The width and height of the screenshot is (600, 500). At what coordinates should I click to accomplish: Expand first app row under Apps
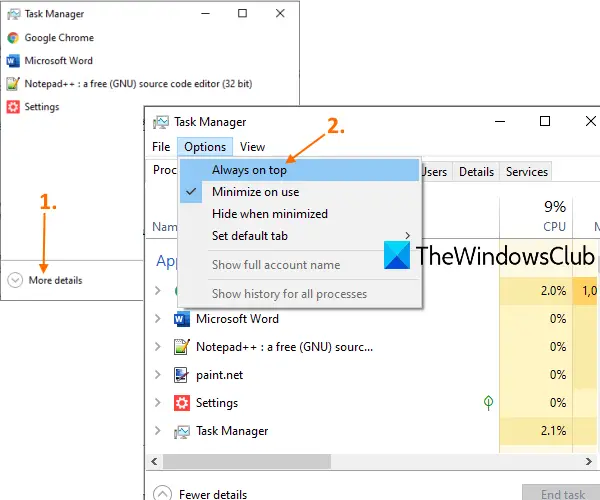point(158,291)
